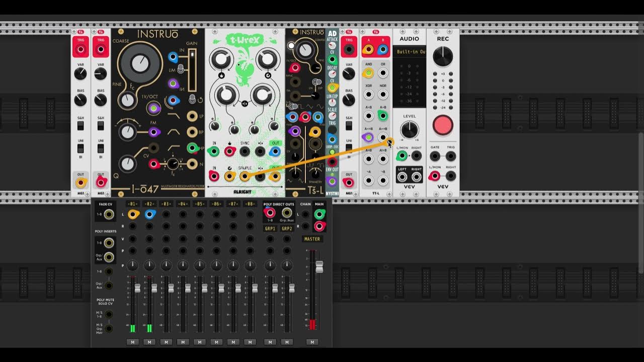Click the TRIG input jack beside GATE on REC
This screenshot has width=644, height=362.
click(x=451, y=156)
